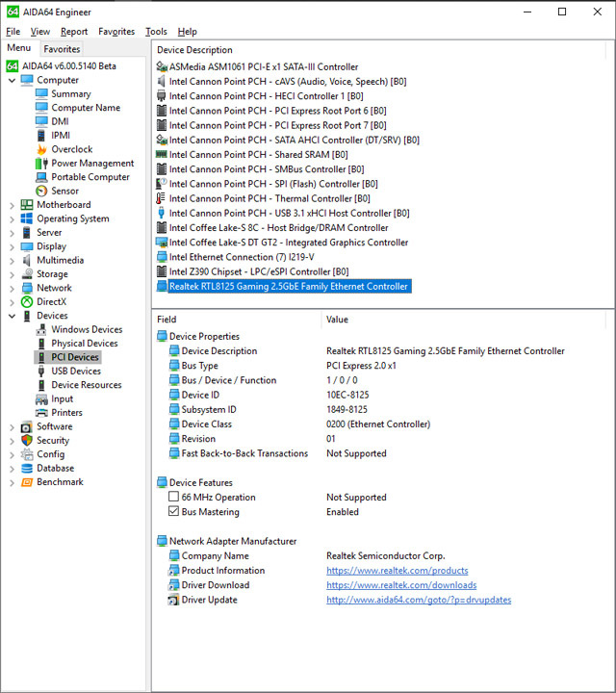Click the Input devices icon
The width and height of the screenshot is (616, 693).
(41, 399)
